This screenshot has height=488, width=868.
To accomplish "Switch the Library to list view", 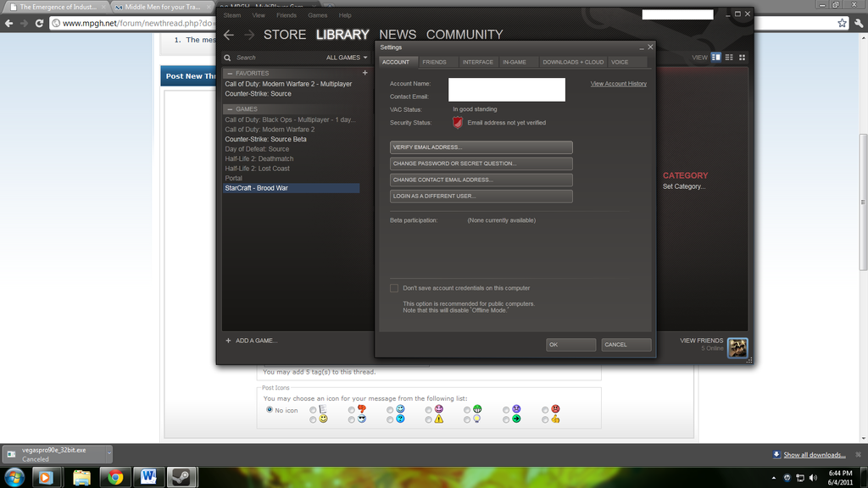I will point(727,57).
